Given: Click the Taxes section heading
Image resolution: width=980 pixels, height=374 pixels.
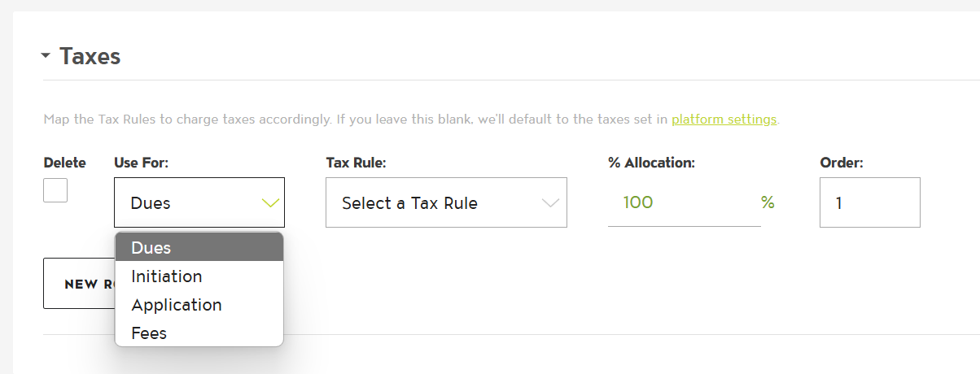Looking at the screenshot, I should coord(90,56).
